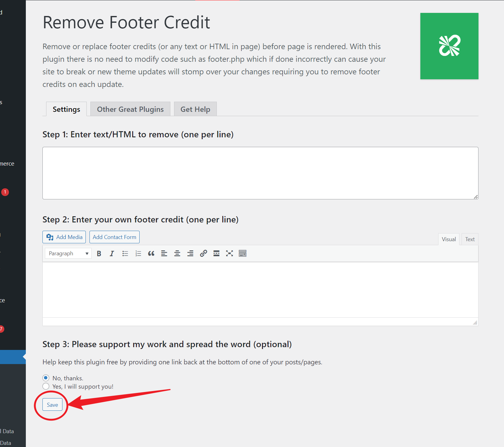
Task: Enter fullscreen editor mode
Action: pos(229,253)
